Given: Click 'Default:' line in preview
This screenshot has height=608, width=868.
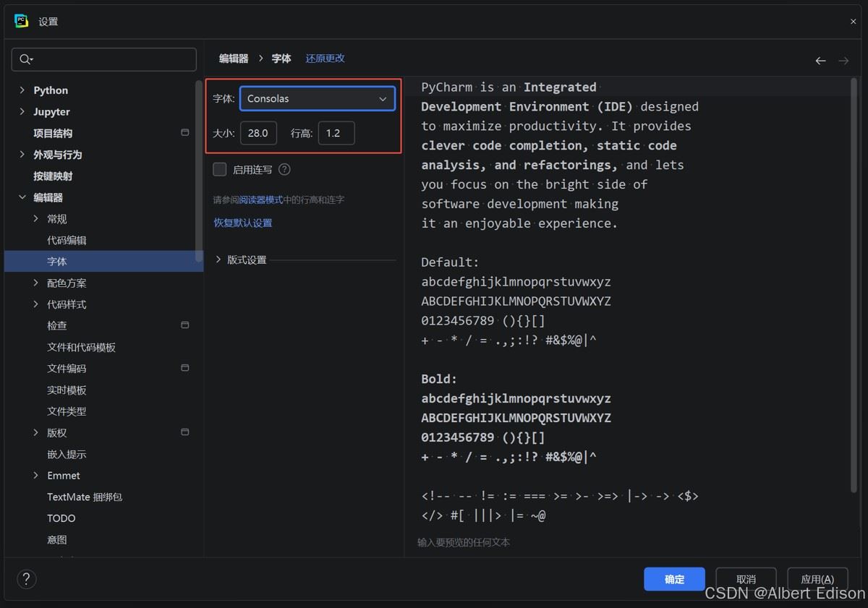Looking at the screenshot, I should (450, 262).
